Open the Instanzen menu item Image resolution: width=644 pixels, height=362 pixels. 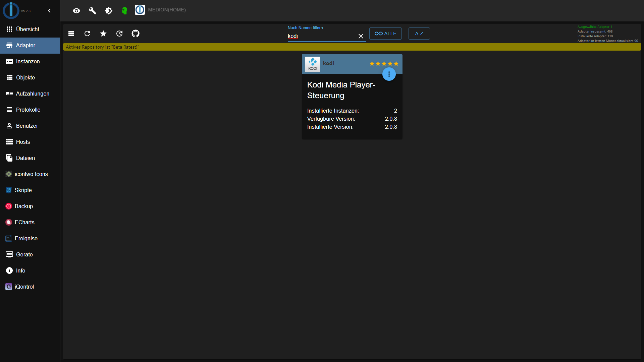click(28, 61)
